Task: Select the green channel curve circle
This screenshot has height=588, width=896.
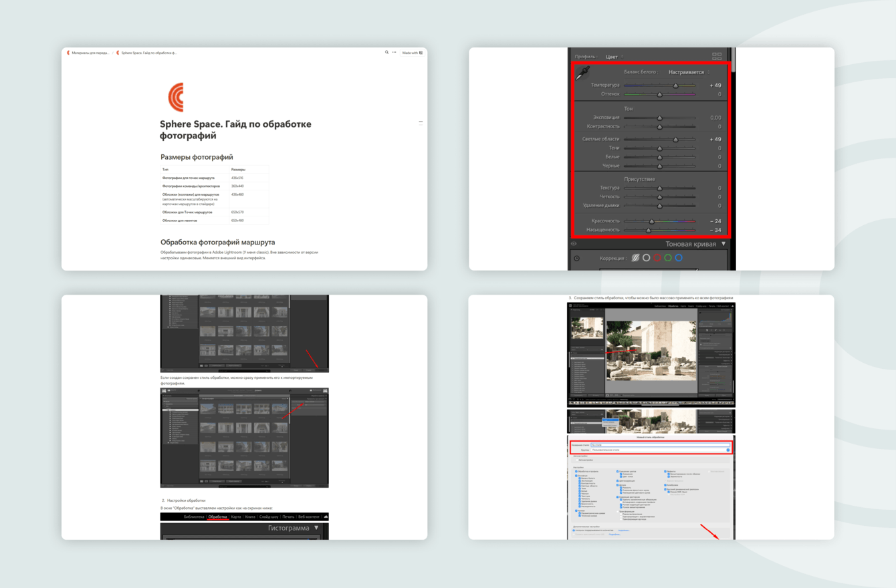Action: pyautogui.click(x=668, y=258)
